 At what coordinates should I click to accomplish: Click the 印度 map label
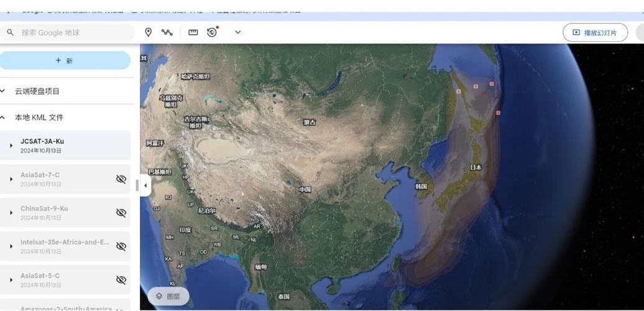(185, 230)
